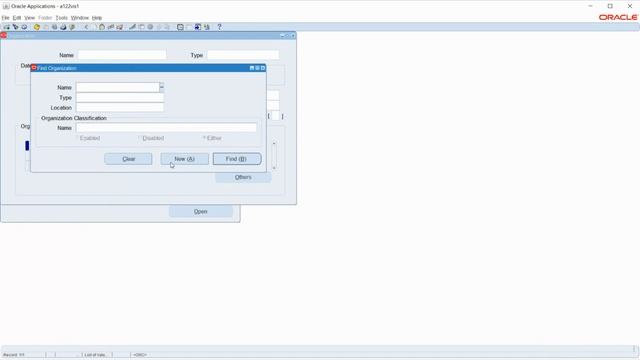
Task: Click the Close Form toolbar icon
Action: pos(72,27)
